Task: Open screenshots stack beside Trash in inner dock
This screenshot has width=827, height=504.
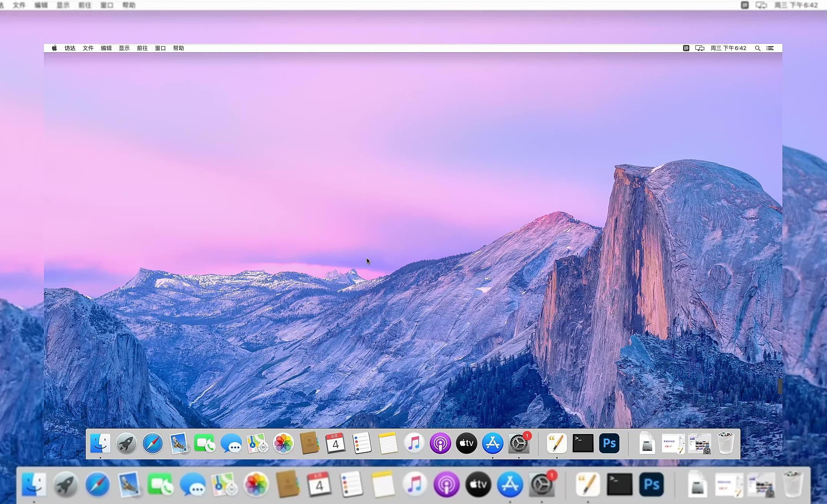Action: click(x=700, y=443)
